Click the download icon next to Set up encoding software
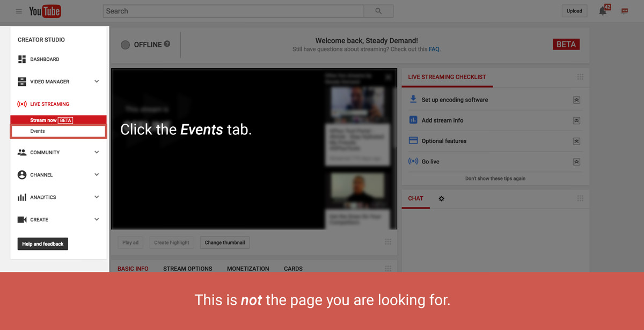 click(x=412, y=99)
